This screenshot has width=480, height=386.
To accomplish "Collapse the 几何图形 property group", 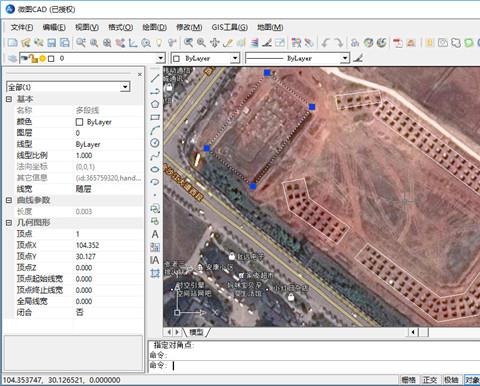I will 9,222.
